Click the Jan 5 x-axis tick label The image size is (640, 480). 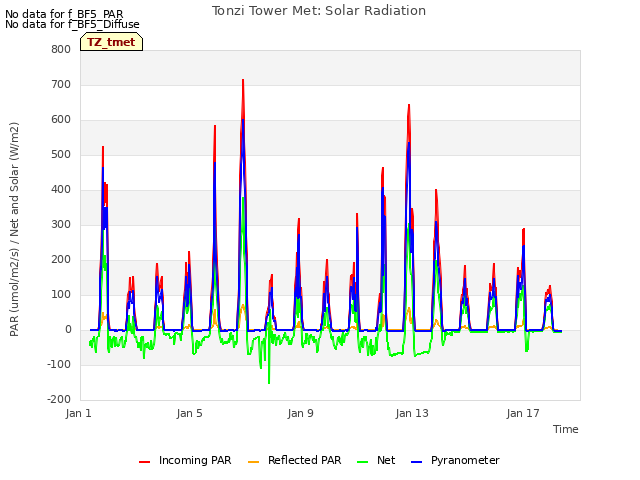point(189,413)
